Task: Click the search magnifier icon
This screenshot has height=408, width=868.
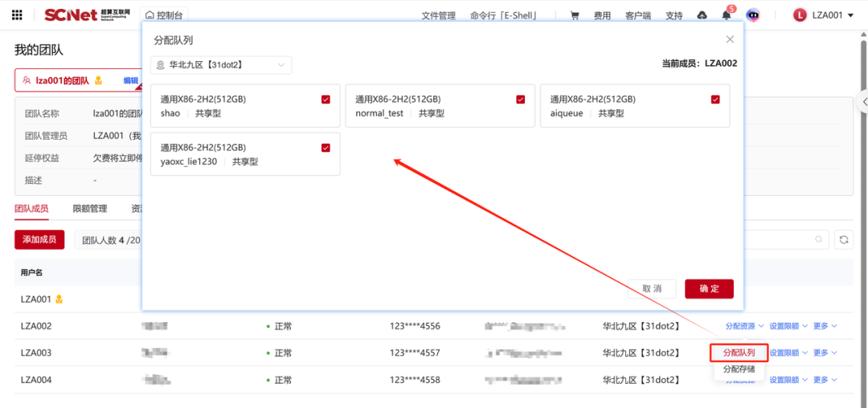Action: [818, 239]
